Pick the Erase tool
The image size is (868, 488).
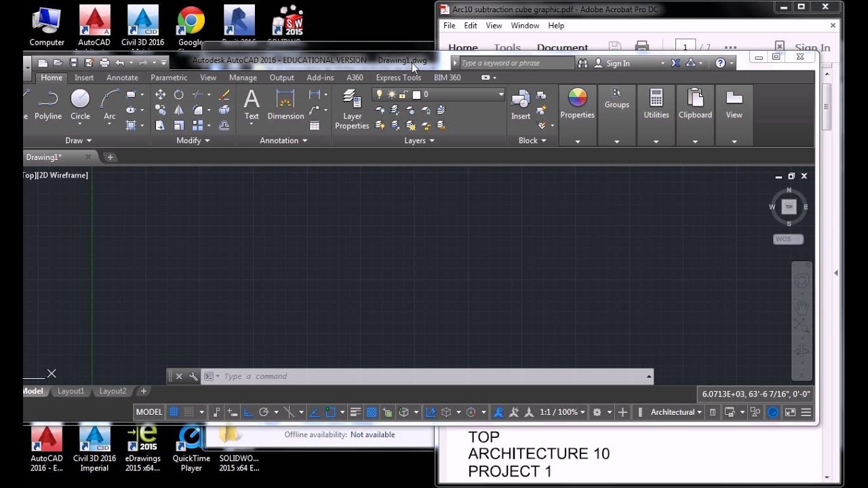224,95
